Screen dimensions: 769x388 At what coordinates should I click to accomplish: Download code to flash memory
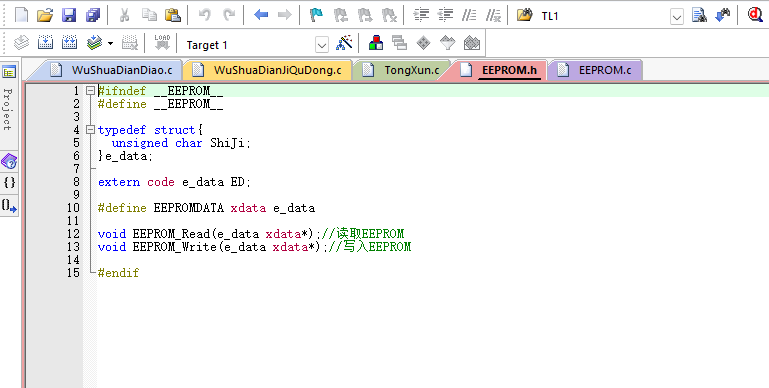pyautogui.click(x=162, y=43)
